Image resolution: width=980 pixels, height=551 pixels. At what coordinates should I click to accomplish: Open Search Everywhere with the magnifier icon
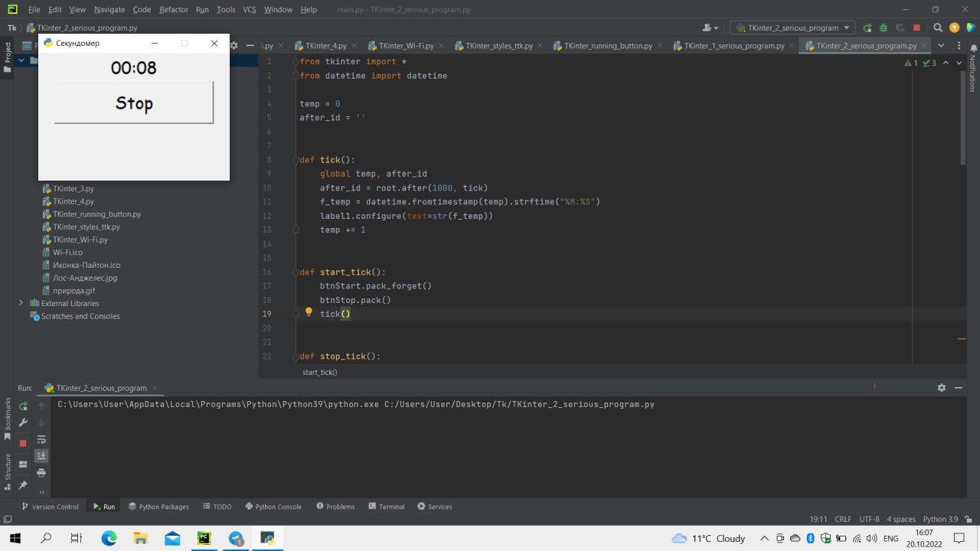pyautogui.click(x=938, y=27)
